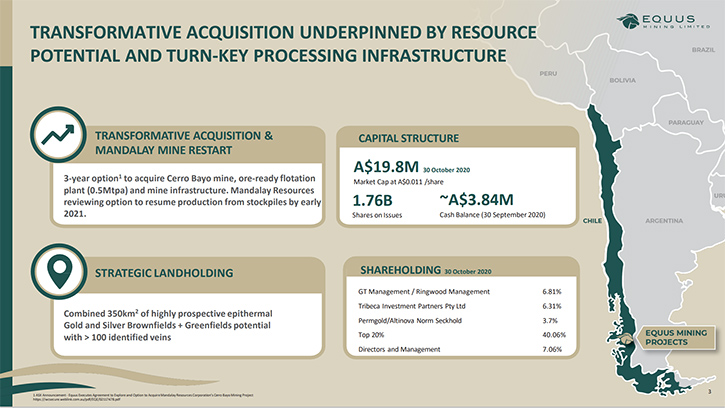Image resolution: width=725 pixels, height=408 pixels.
Task: Click the CHILE label on map
Action: (592, 221)
